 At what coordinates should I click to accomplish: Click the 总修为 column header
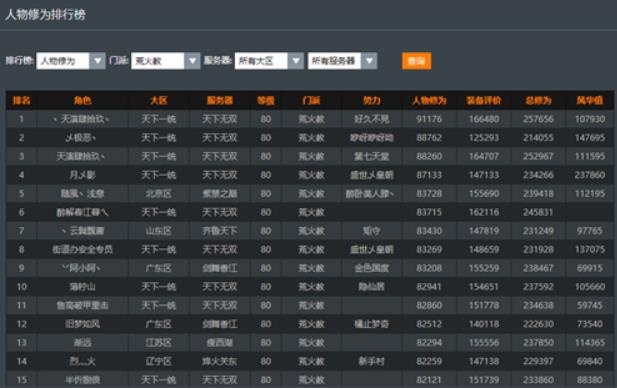538,101
